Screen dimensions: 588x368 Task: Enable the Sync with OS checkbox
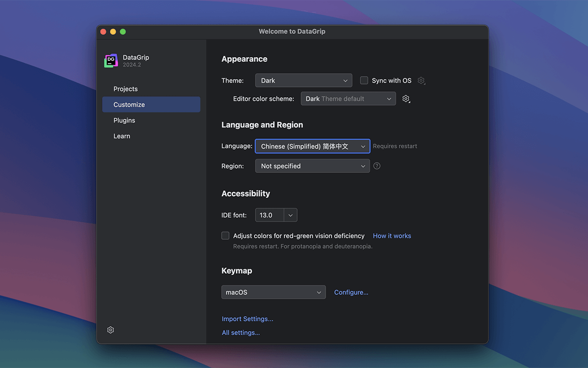click(x=364, y=80)
